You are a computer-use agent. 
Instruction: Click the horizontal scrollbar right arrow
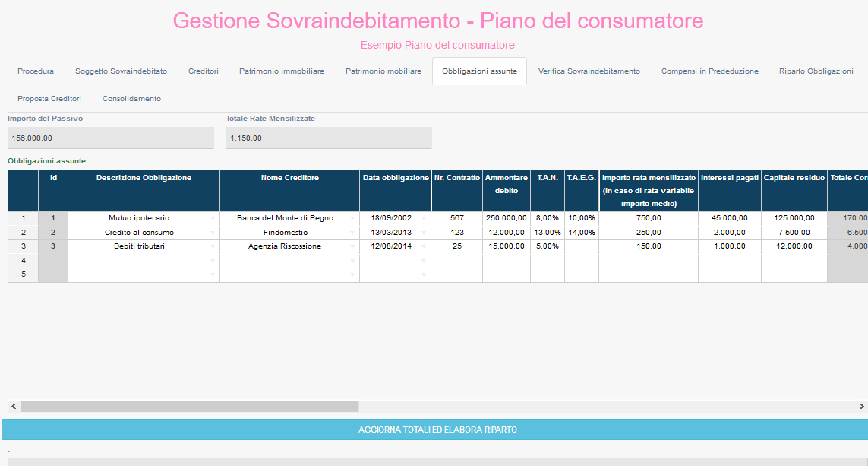click(x=863, y=407)
